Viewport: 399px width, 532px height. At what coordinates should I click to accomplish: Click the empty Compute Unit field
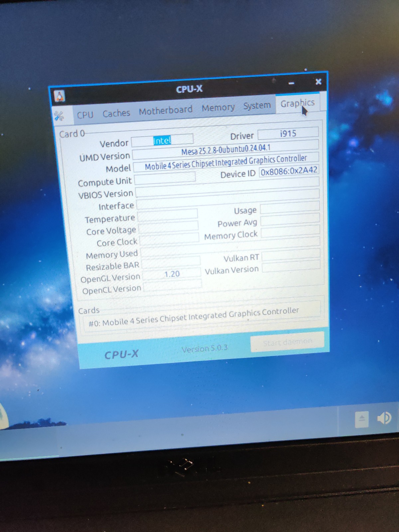click(x=165, y=178)
